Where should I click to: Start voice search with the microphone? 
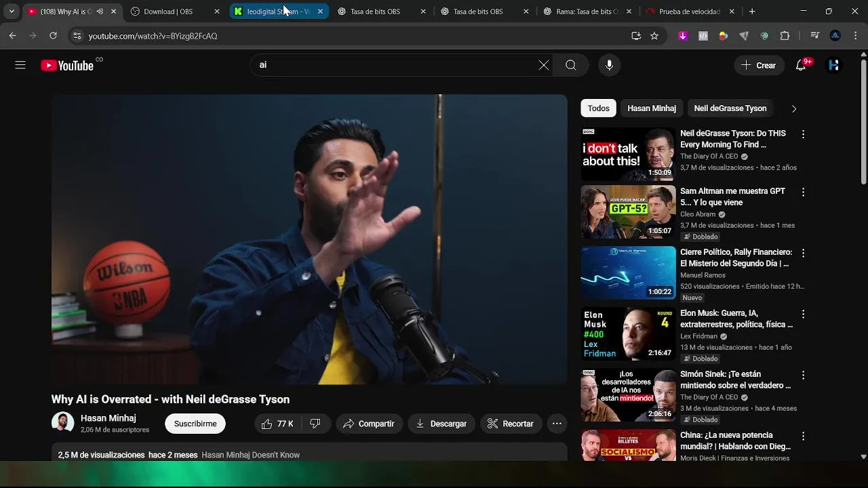609,65
